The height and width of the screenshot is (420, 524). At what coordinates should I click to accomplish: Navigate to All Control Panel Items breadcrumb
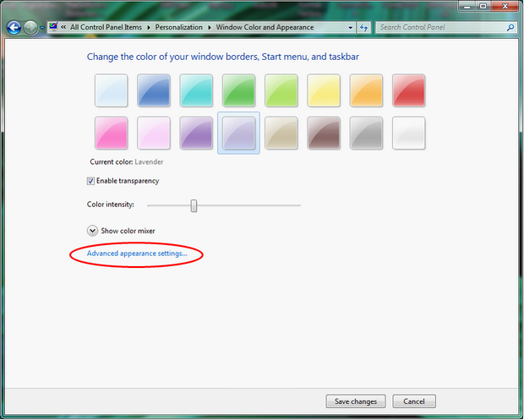point(108,28)
